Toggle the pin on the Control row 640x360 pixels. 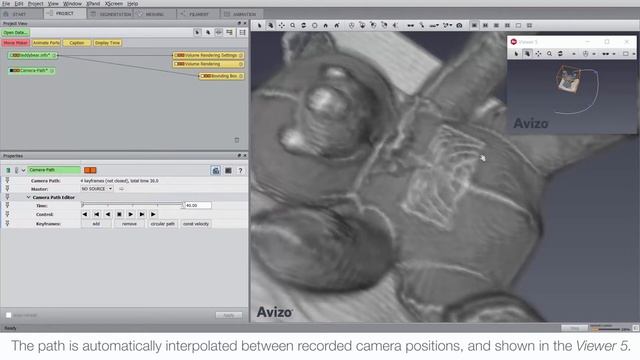pos(7,214)
